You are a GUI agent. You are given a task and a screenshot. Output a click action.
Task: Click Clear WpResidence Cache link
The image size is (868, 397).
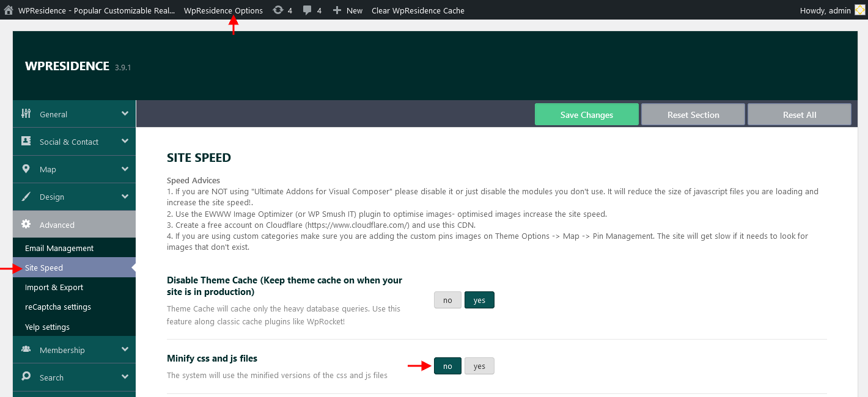[x=418, y=10]
